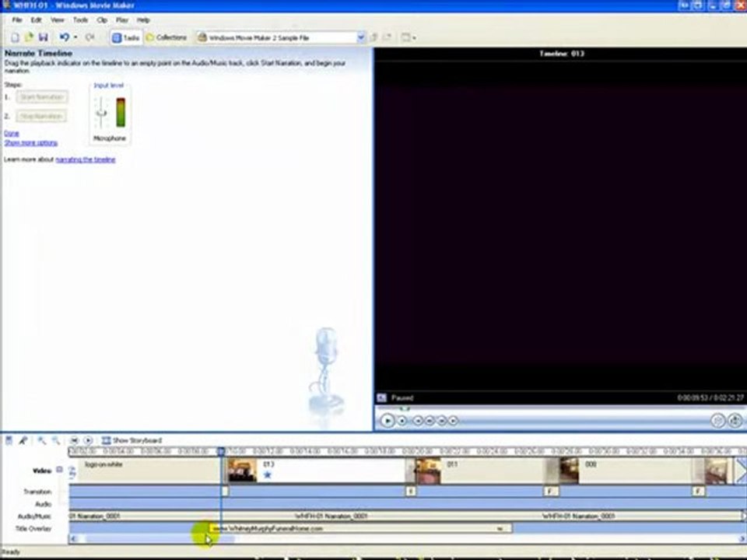The width and height of the screenshot is (747, 560).
Task: Toggle the Collections pane button
Action: tap(167, 37)
